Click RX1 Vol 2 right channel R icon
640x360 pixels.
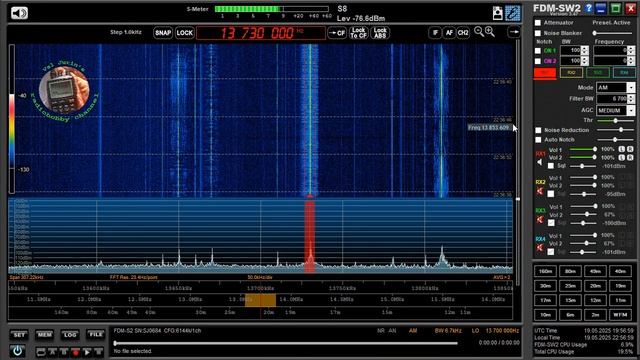tap(630, 157)
